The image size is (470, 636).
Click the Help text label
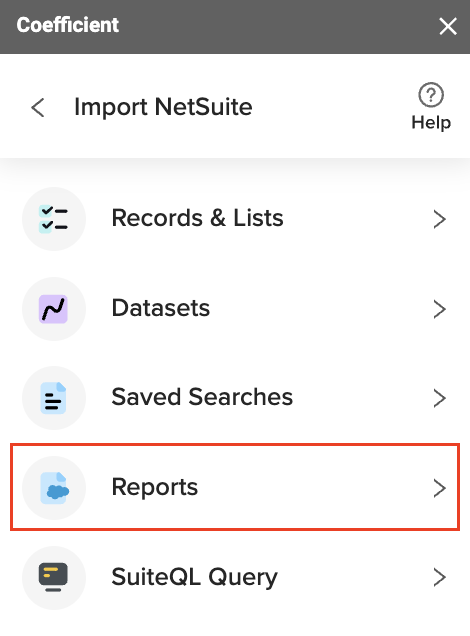431,122
